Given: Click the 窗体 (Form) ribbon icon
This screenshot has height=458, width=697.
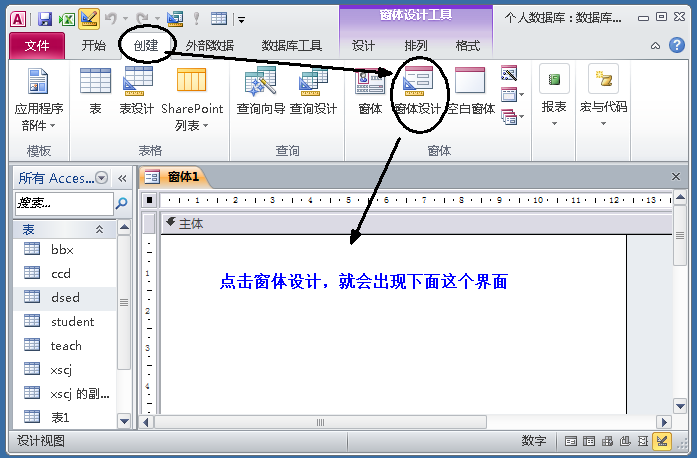Looking at the screenshot, I should pos(370,91).
